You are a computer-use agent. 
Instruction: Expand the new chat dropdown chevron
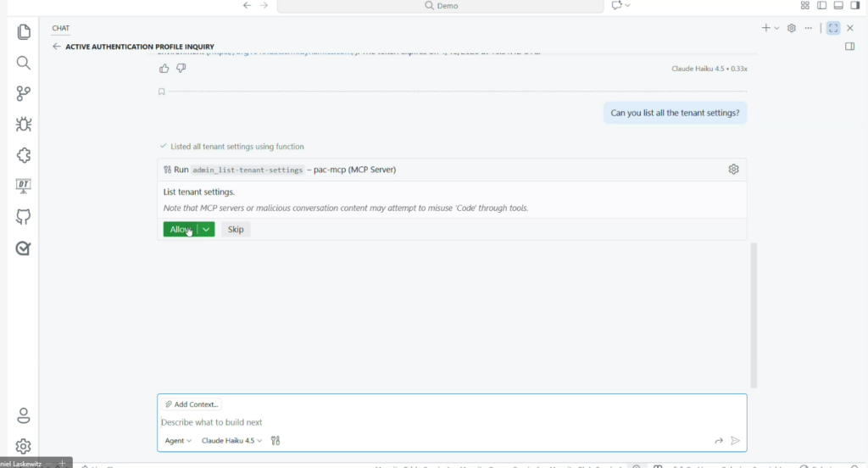[x=776, y=28]
